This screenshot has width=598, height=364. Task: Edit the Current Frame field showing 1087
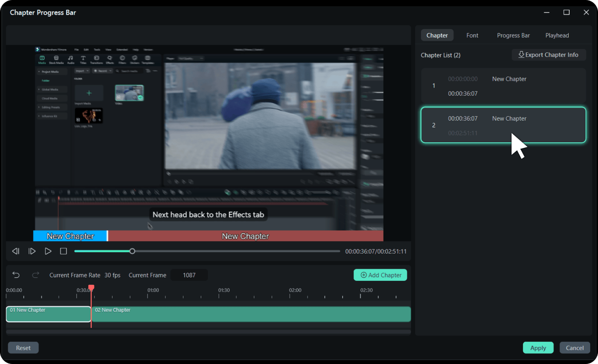189,275
